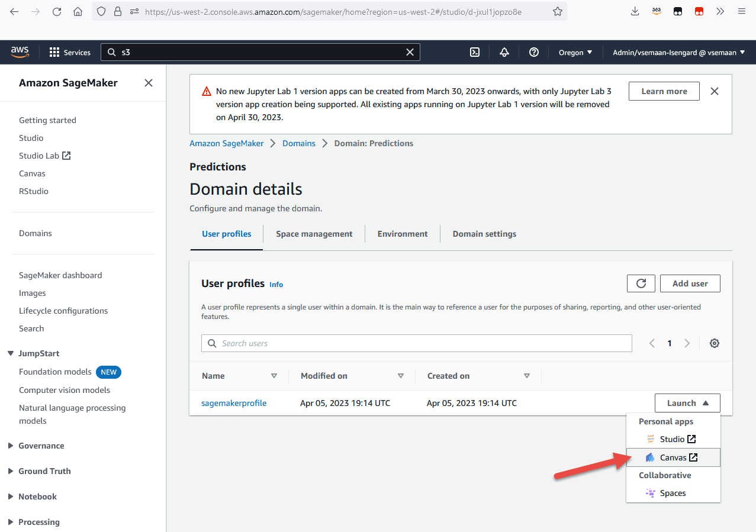756x532 pixels.
Task: Open SageMaker dashboard in the sidebar
Action: [60, 275]
